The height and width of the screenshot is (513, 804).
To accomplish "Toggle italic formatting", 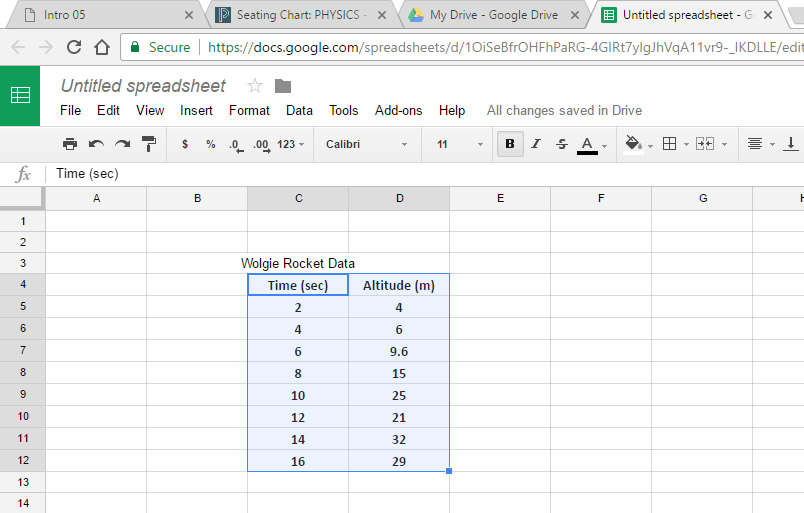I will coord(536,144).
